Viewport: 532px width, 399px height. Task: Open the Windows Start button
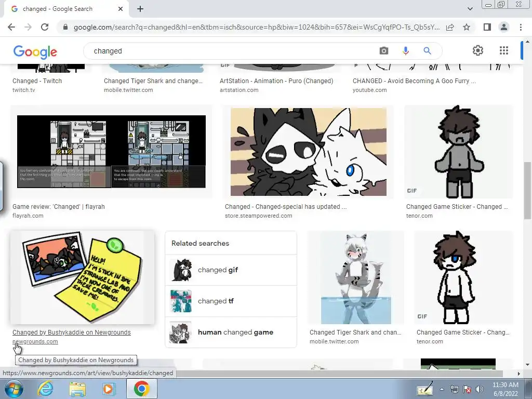pyautogui.click(x=14, y=389)
